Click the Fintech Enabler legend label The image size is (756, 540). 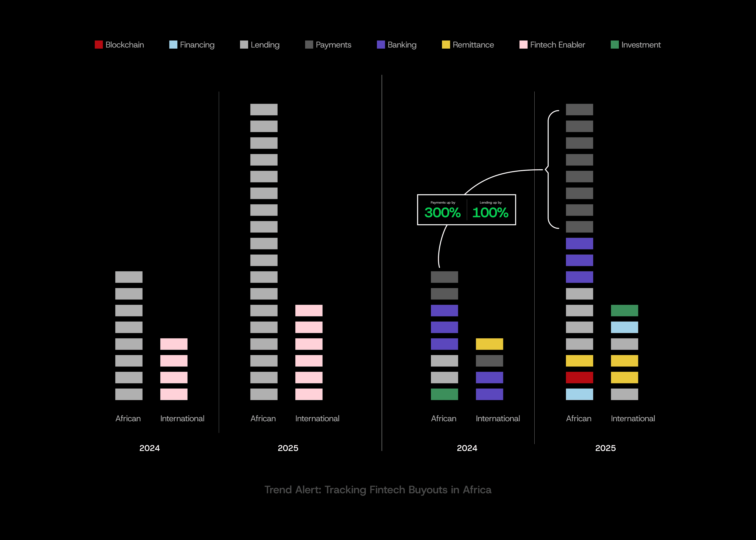point(557,45)
